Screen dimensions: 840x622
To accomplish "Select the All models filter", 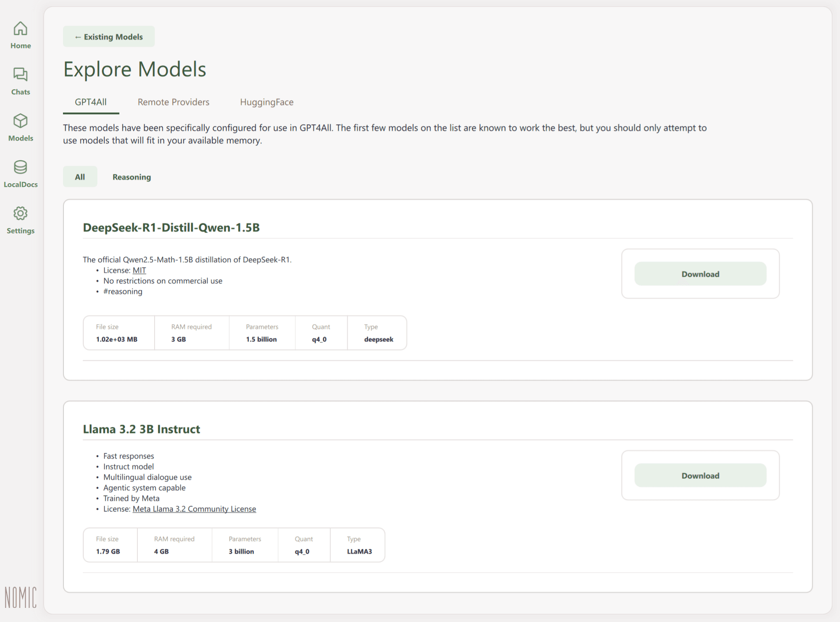I will point(80,177).
